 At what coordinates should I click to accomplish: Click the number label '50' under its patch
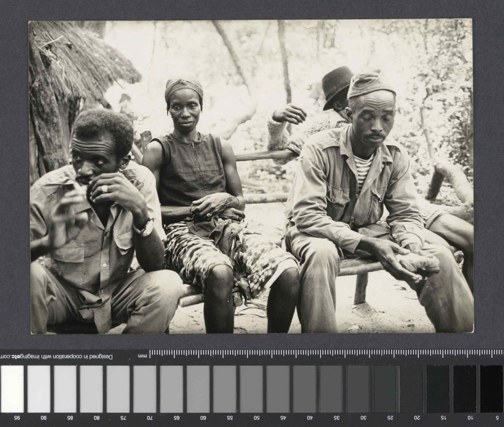coord(256,418)
